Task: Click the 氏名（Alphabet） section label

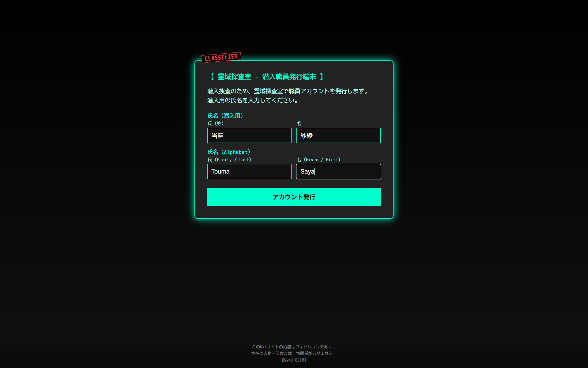Action: [x=229, y=152]
